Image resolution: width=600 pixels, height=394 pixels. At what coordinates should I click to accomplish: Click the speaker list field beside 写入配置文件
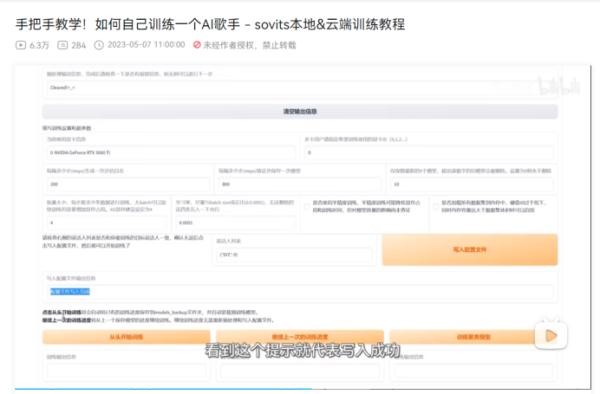(294, 254)
